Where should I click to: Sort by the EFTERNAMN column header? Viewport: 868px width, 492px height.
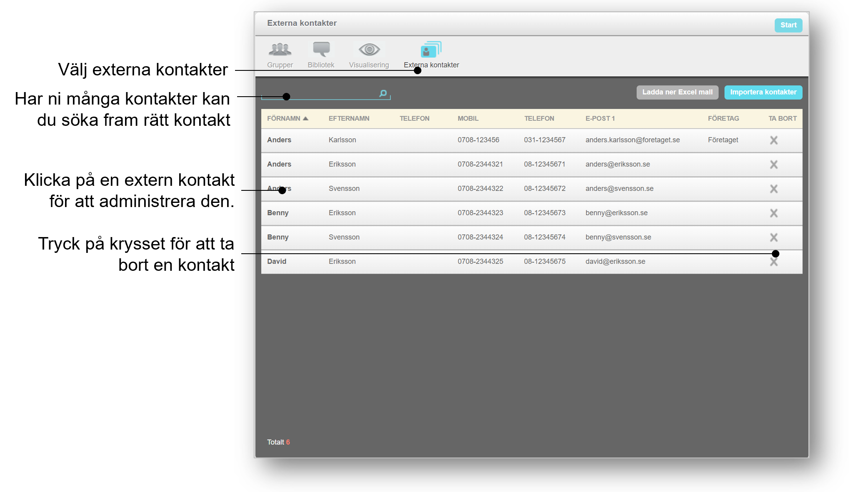(349, 118)
